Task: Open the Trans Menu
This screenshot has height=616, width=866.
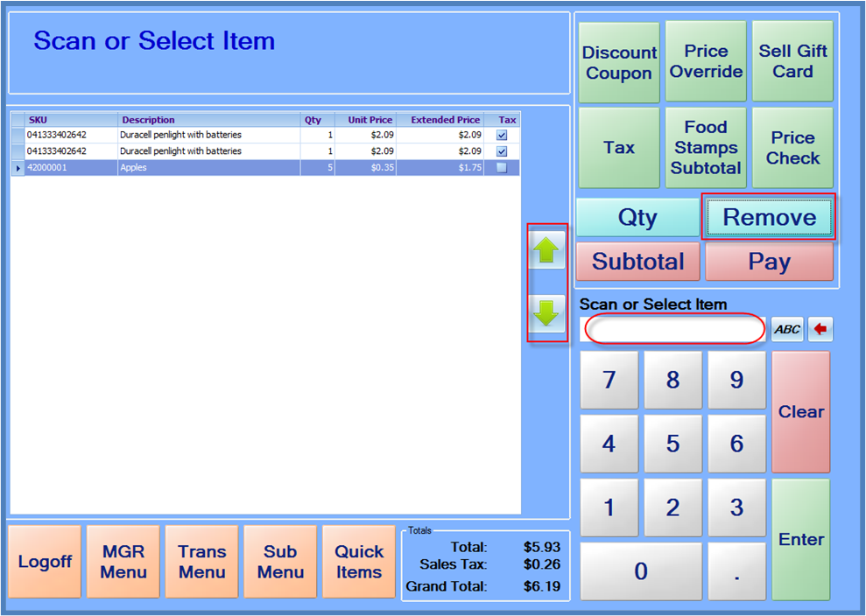Action: pyautogui.click(x=201, y=562)
